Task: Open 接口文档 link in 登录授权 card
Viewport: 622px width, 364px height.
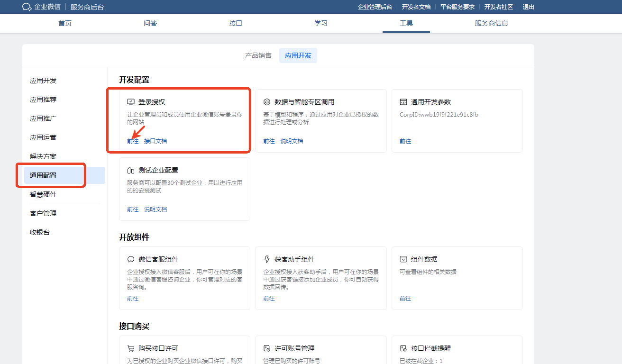Action: pos(155,141)
